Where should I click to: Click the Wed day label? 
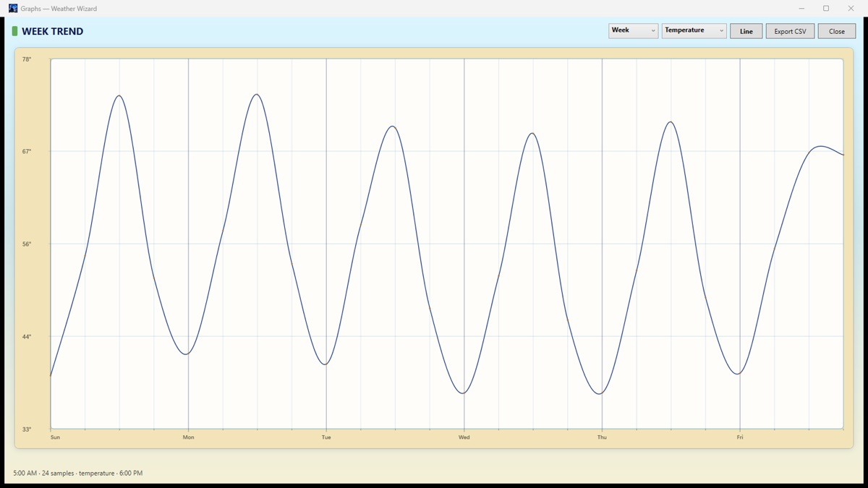pyautogui.click(x=464, y=437)
